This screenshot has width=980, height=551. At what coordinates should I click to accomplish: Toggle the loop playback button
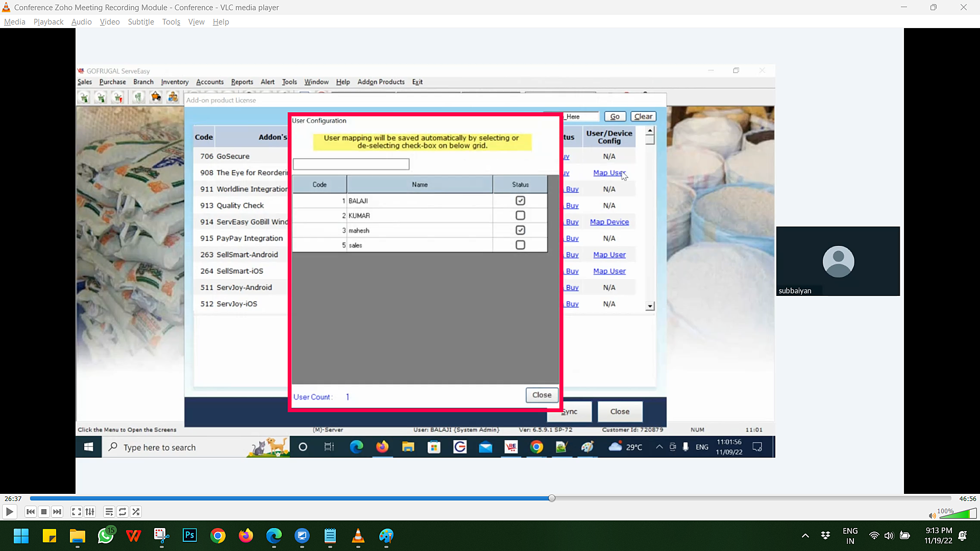[x=122, y=512]
